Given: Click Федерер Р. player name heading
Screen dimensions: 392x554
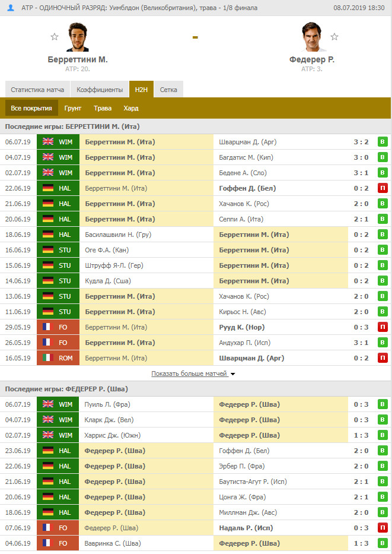Looking at the screenshot, I should click(312, 59).
